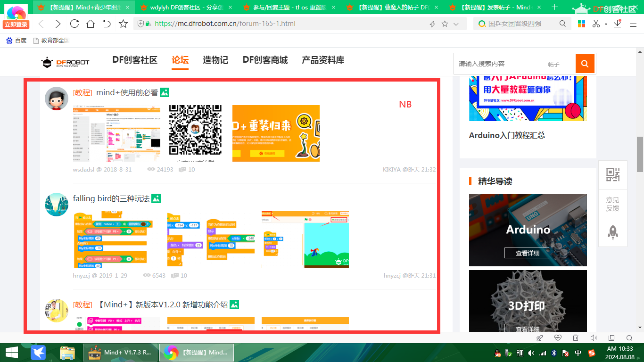Open the 帖子 search type selector
The image size is (644, 362).
click(x=553, y=64)
